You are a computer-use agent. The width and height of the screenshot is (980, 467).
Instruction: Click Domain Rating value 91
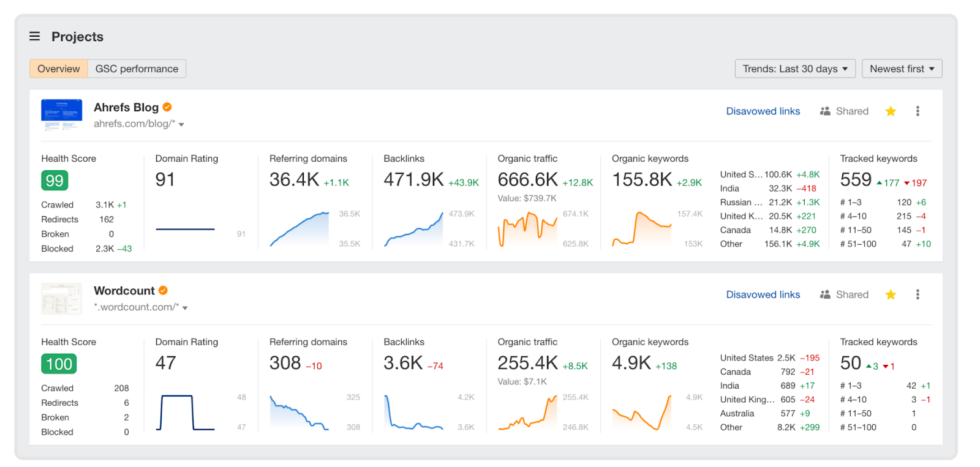(x=165, y=179)
